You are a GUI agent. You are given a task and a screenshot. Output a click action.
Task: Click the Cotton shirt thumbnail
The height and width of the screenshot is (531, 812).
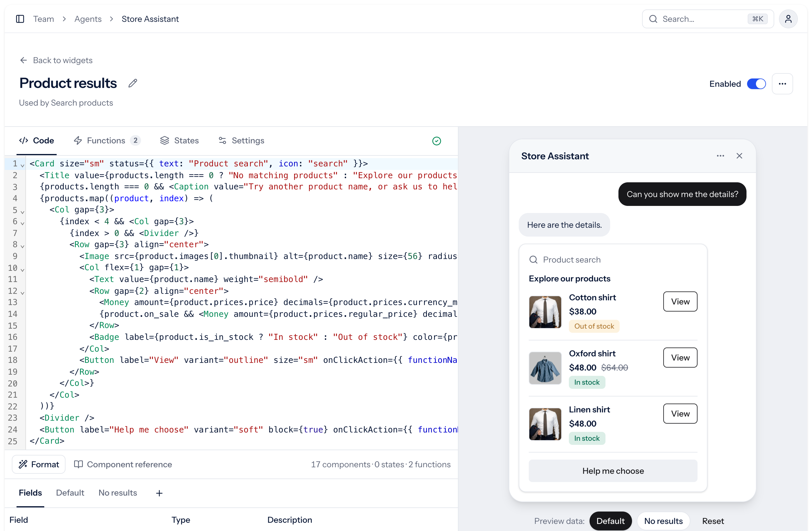[545, 312]
